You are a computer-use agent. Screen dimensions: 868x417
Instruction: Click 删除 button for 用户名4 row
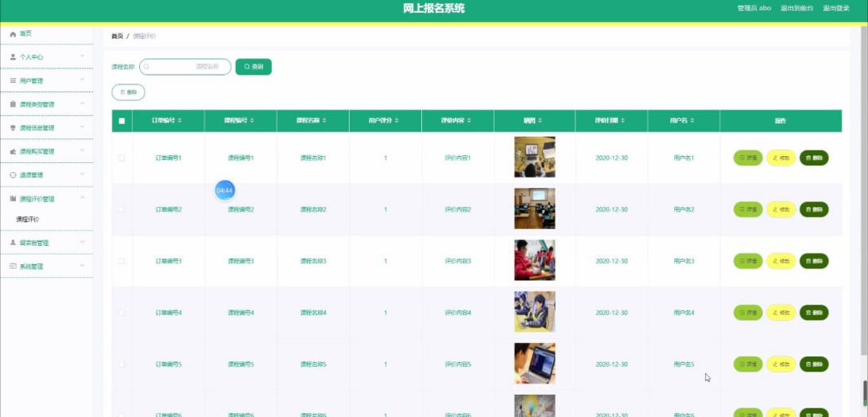814,313
